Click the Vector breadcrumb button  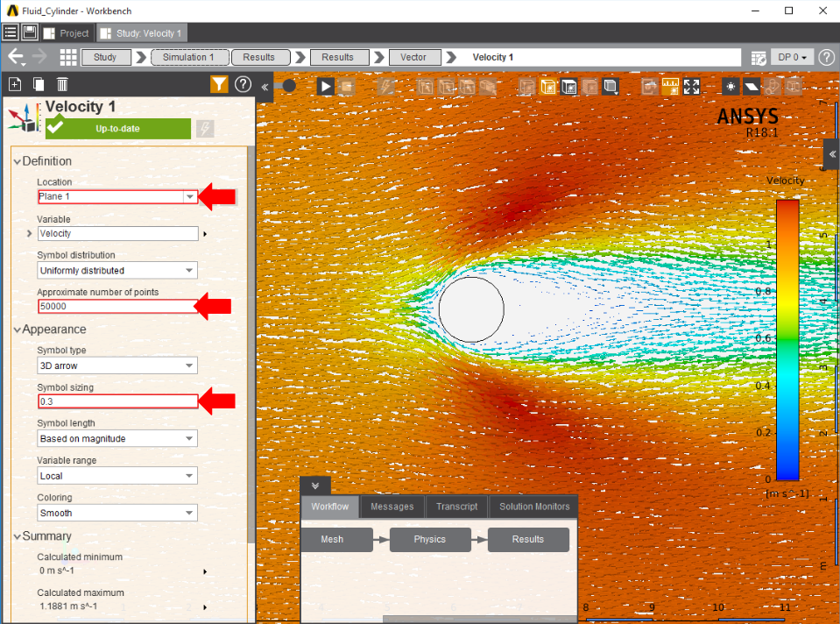tap(414, 57)
